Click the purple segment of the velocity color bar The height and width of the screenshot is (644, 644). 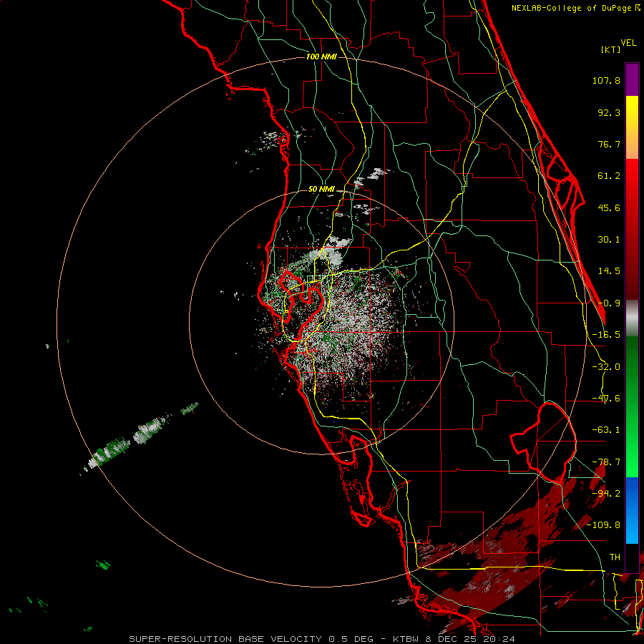(632, 79)
